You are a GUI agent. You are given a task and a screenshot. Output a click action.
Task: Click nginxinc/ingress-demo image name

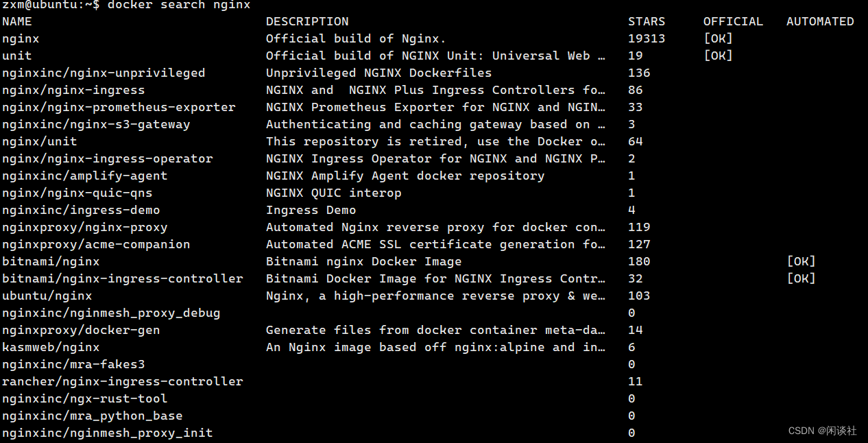[x=81, y=210]
